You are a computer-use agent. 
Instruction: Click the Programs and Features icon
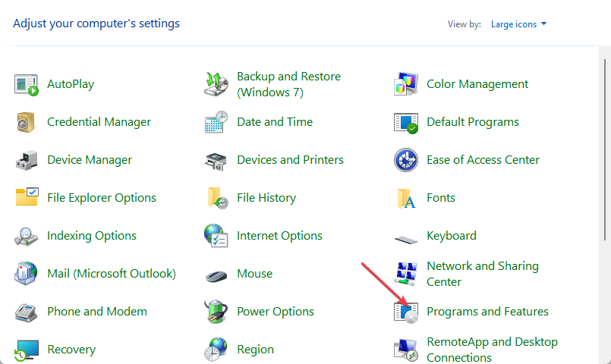pyautogui.click(x=406, y=312)
